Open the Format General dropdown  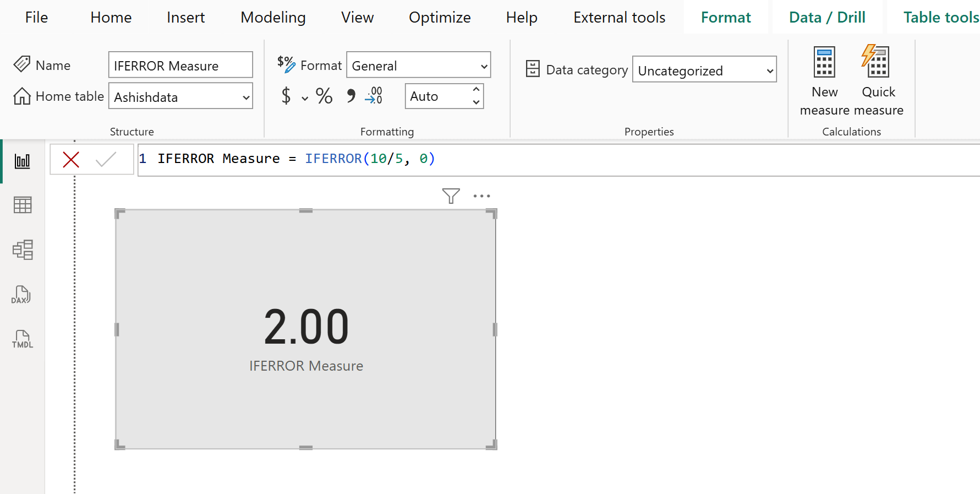click(484, 67)
